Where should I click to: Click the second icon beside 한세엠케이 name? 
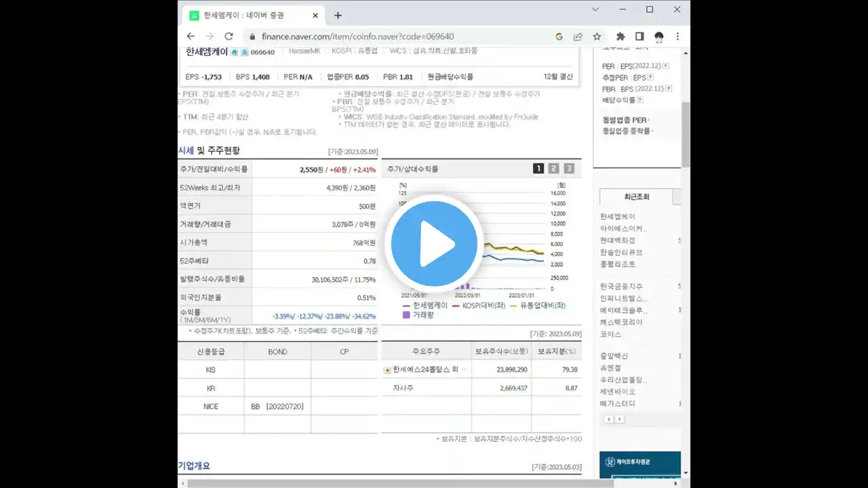coord(244,52)
